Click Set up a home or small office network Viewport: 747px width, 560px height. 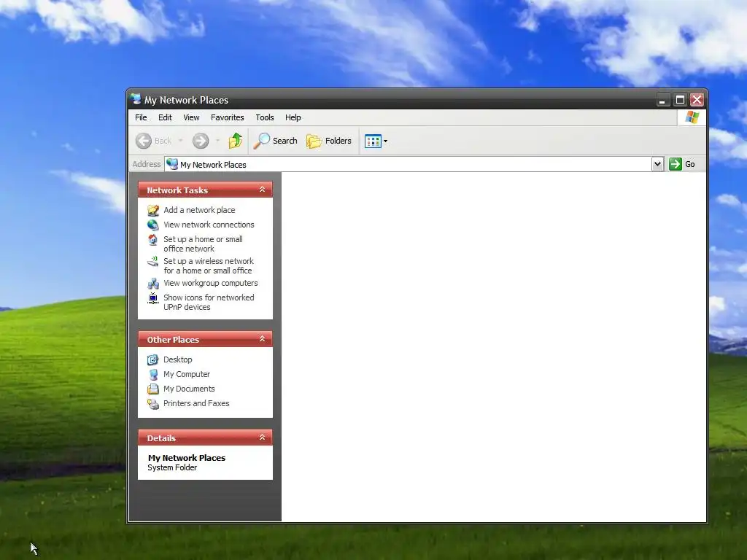coord(203,244)
